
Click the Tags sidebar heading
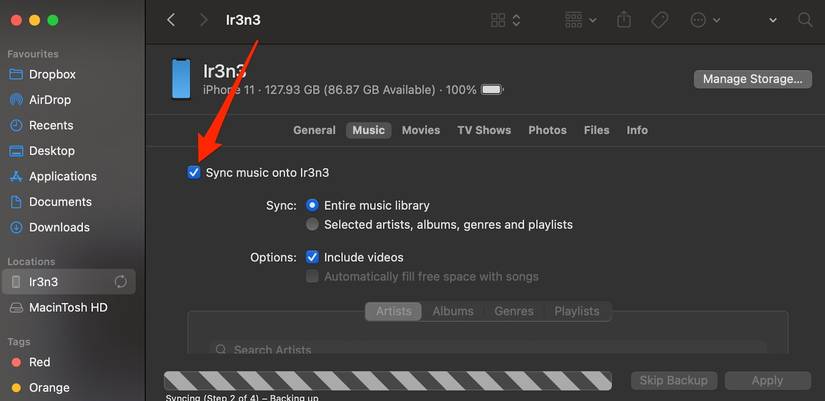point(19,342)
